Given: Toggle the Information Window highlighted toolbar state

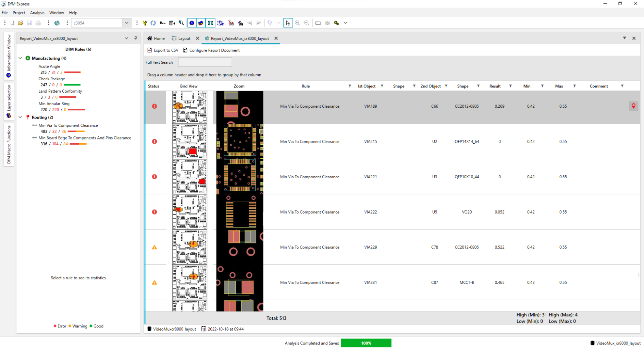Looking at the screenshot, I should [192, 23].
